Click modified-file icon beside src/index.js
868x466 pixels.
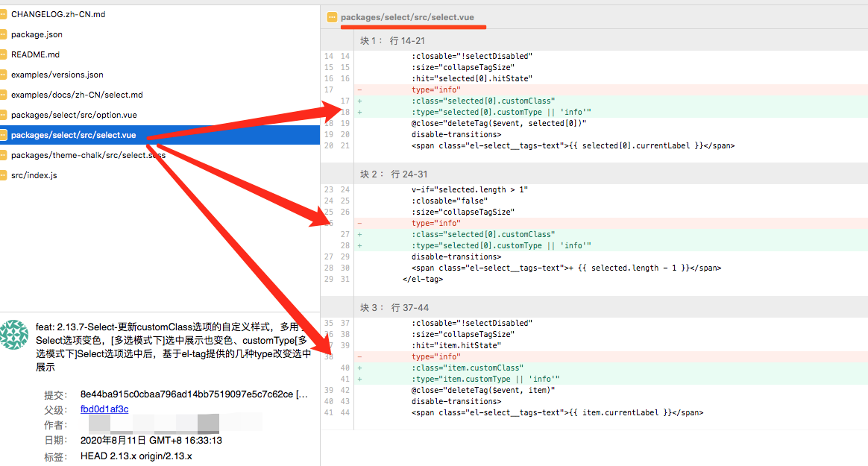(x=3, y=175)
